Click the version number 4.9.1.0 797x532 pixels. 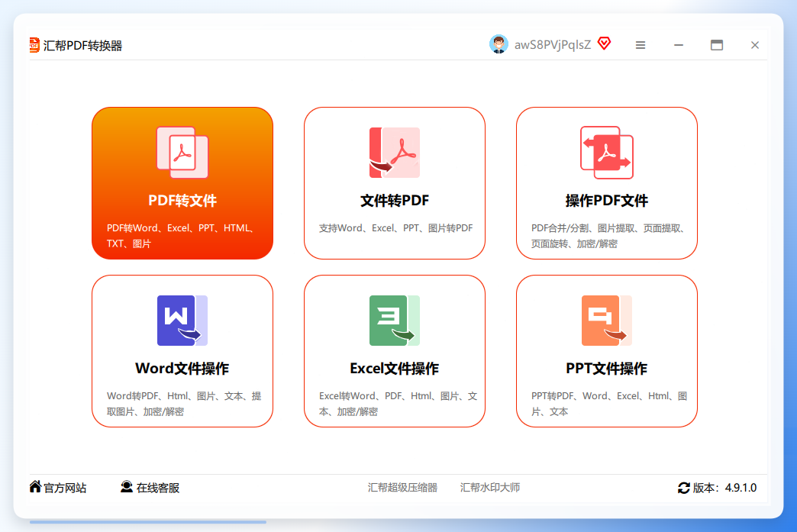click(741, 488)
